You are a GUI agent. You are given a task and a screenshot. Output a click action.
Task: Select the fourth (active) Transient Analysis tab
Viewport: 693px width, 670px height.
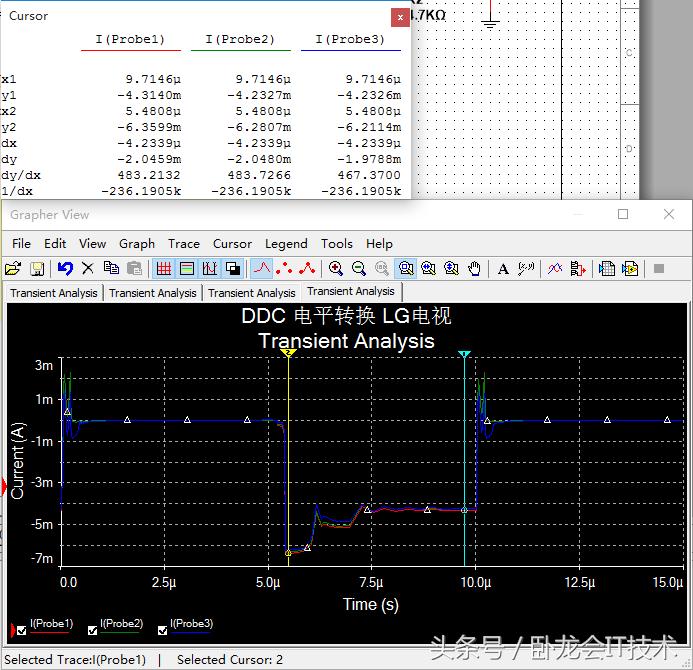pyautogui.click(x=351, y=291)
